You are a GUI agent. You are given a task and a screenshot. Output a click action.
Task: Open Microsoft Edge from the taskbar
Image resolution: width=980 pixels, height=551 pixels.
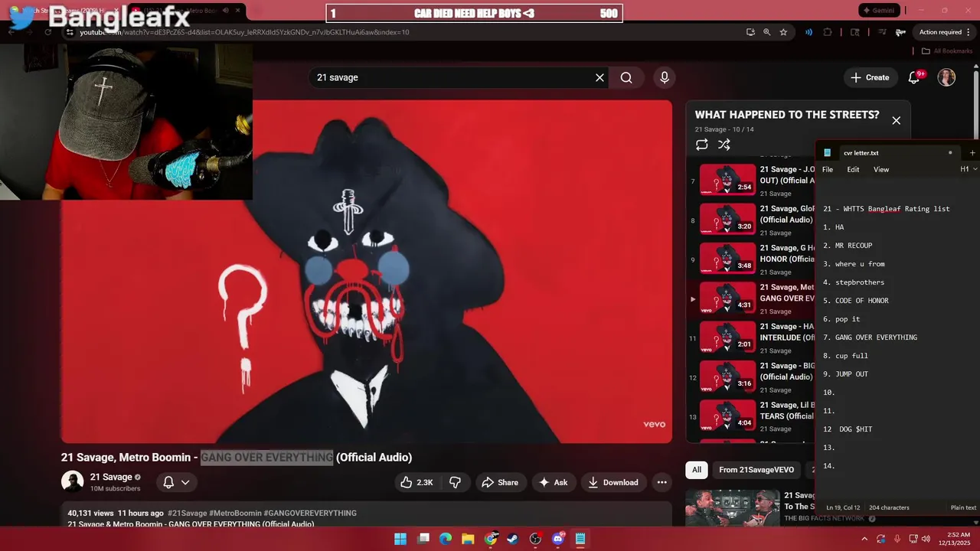pos(446,539)
